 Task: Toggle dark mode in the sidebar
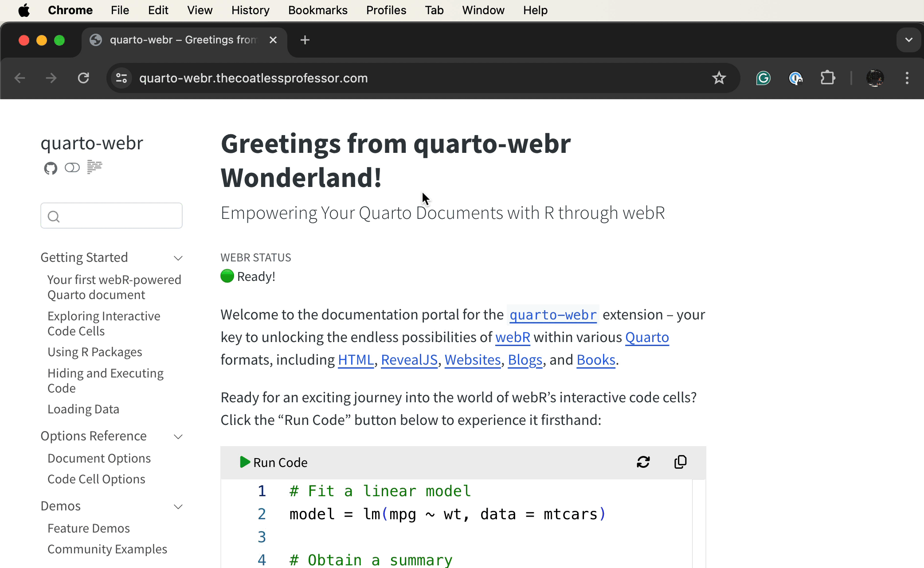pos(72,168)
